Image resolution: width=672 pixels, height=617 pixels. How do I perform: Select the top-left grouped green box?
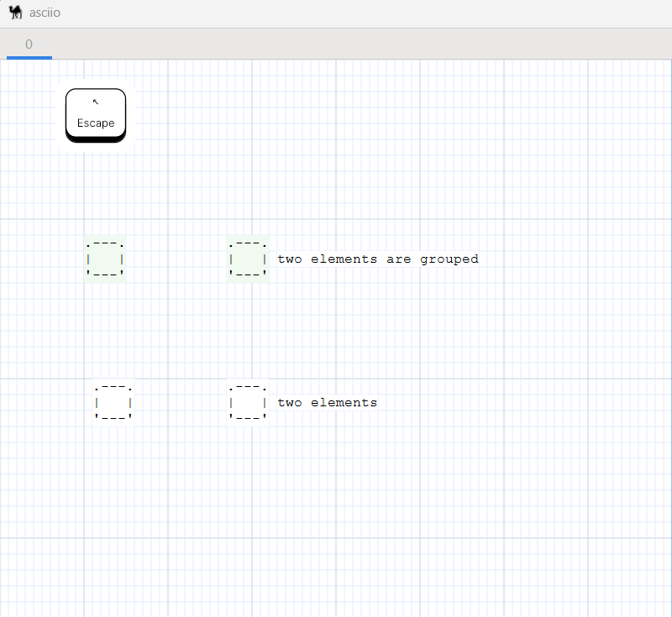point(104,259)
